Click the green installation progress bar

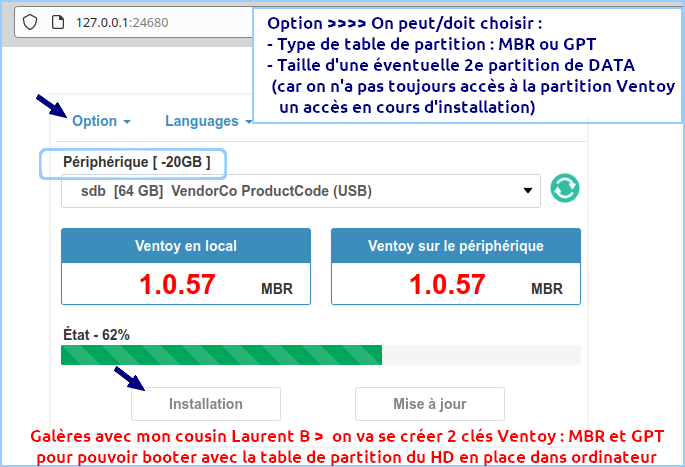(221, 355)
